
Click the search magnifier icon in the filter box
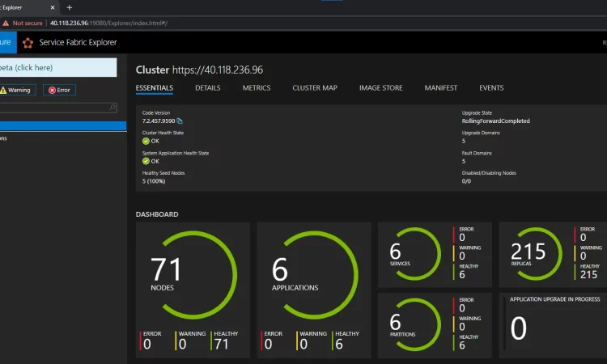112,108
